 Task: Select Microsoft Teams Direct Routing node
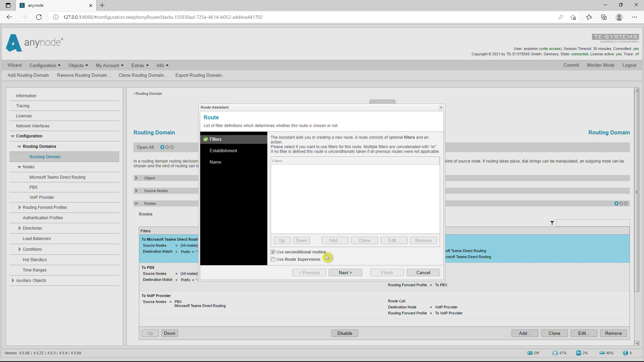57,177
